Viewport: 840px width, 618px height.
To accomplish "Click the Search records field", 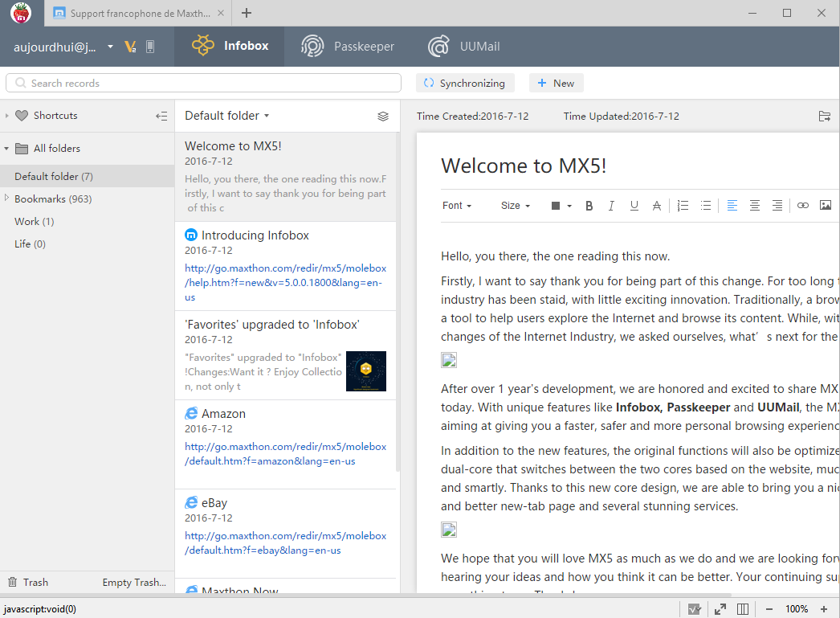I will (x=203, y=83).
